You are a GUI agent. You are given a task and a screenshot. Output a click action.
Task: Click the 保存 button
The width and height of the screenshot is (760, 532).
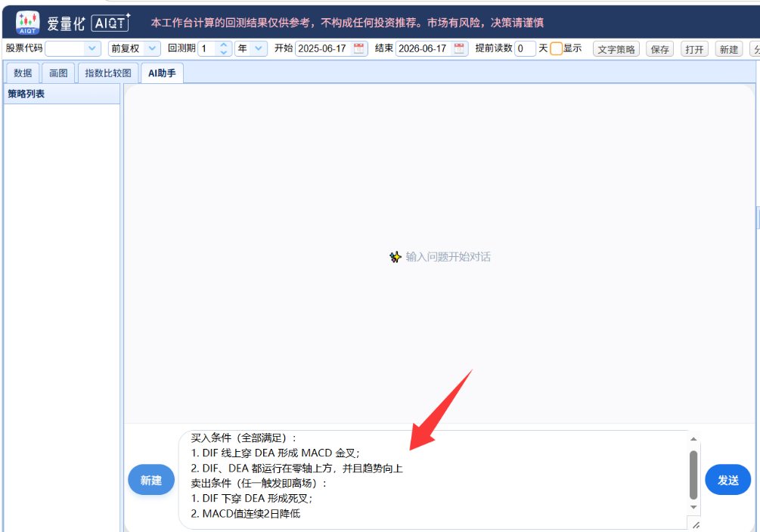point(659,49)
